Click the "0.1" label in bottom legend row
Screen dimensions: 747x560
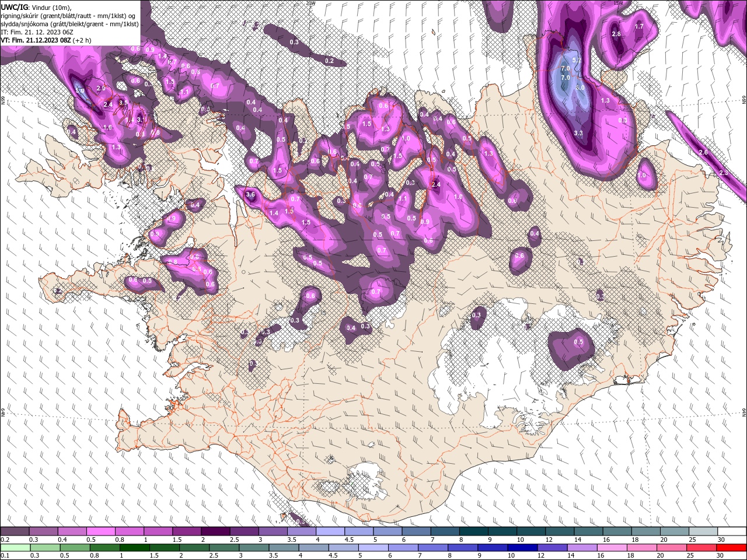point(4,556)
